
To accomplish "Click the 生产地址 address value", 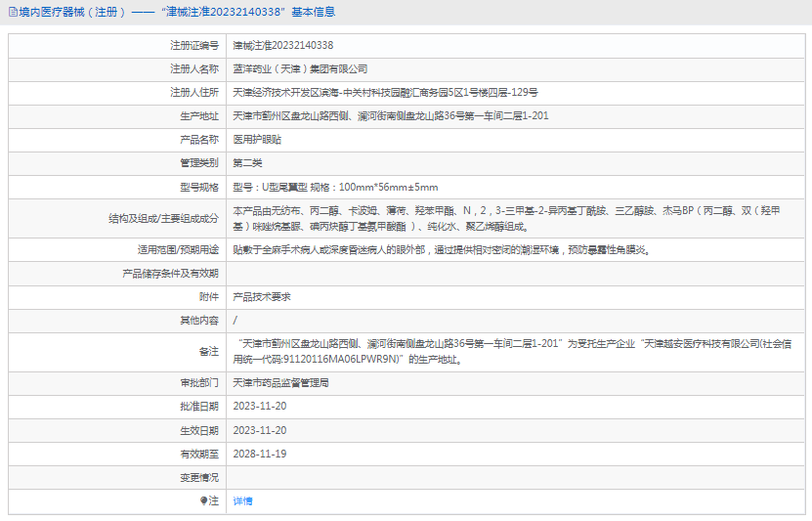I will (390, 116).
